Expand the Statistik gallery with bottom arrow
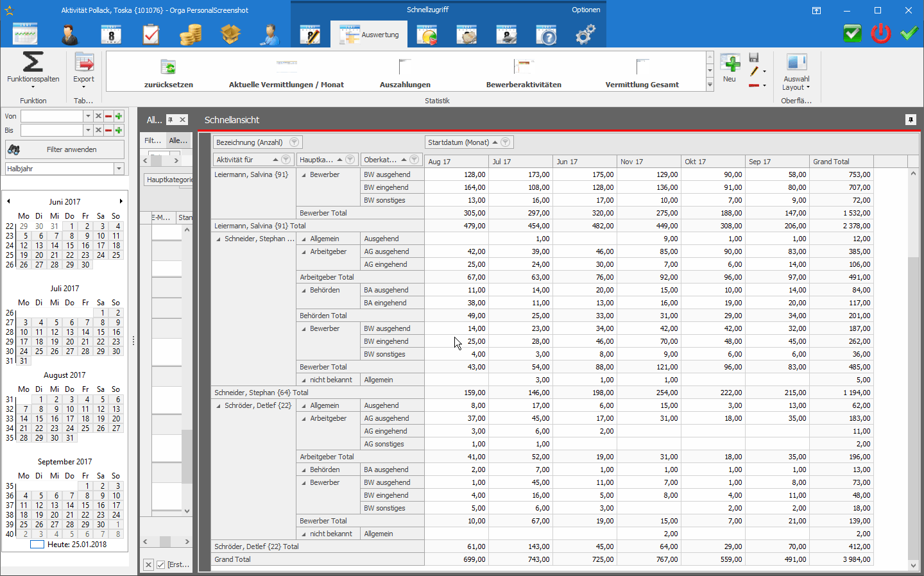The image size is (924, 576). click(x=710, y=85)
